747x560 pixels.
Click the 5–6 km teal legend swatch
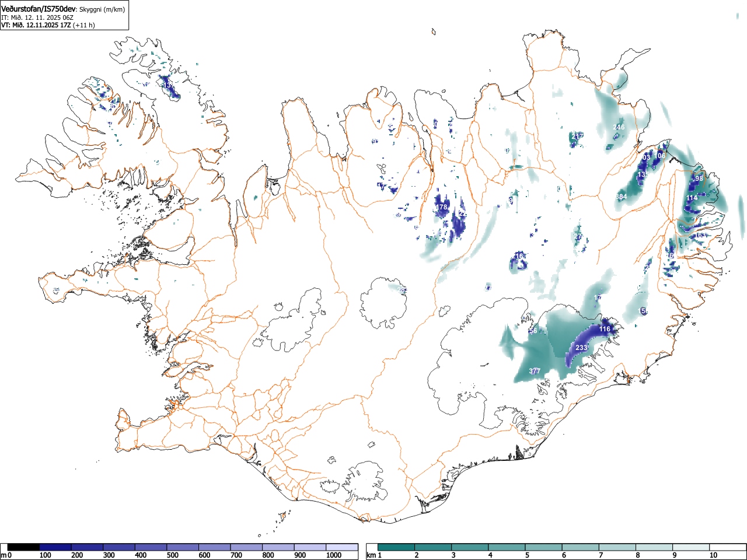544,547
